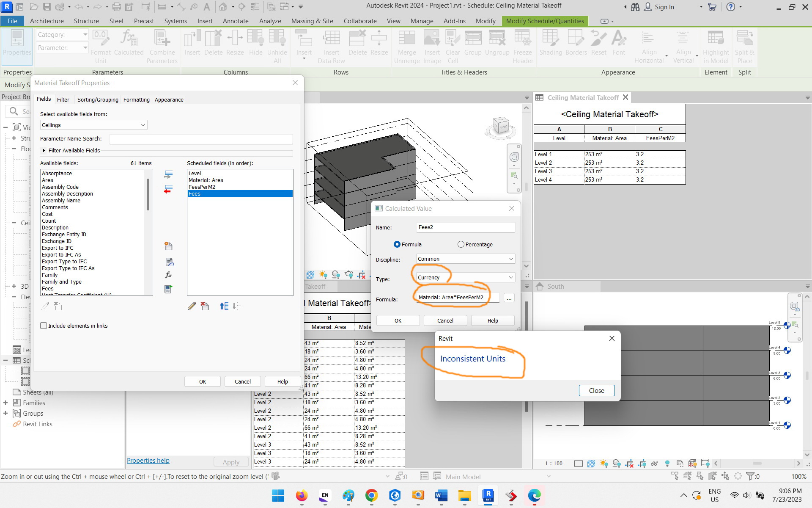Click the Sort Ascending icon in toolbar
Screen dimensions: 812x508
[x=224, y=306]
